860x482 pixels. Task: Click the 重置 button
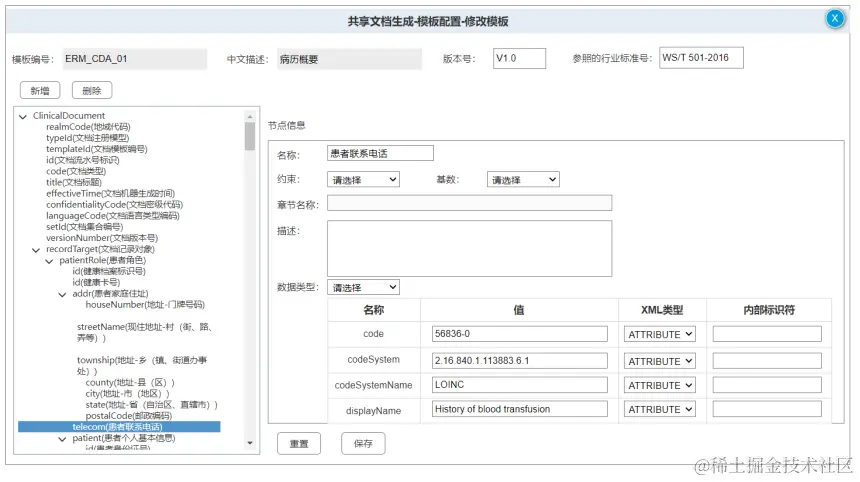pos(299,443)
